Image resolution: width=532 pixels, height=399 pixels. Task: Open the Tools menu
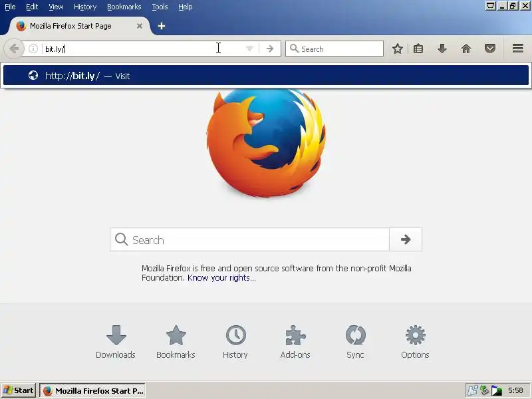[x=160, y=7]
